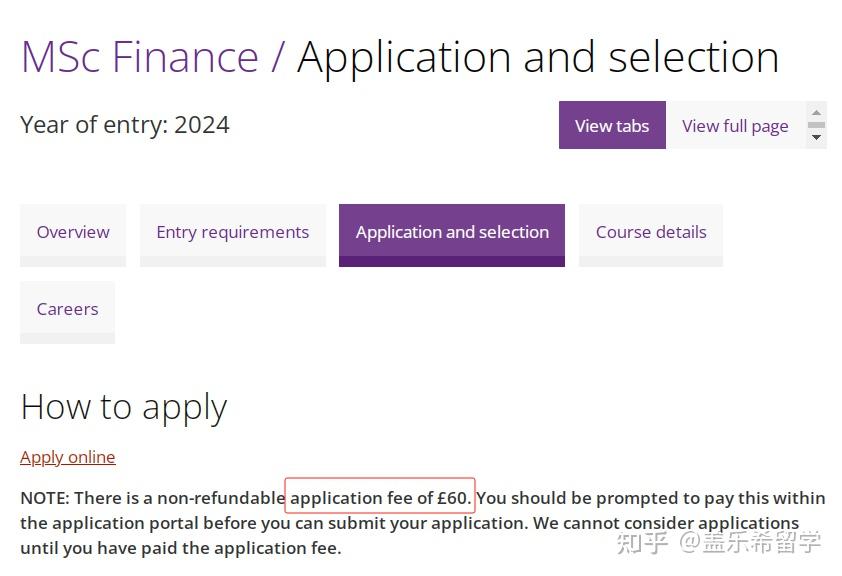Click the @盖乐希留学 watermark text
The height and width of the screenshot is (576, 842).
click(750, 542)
